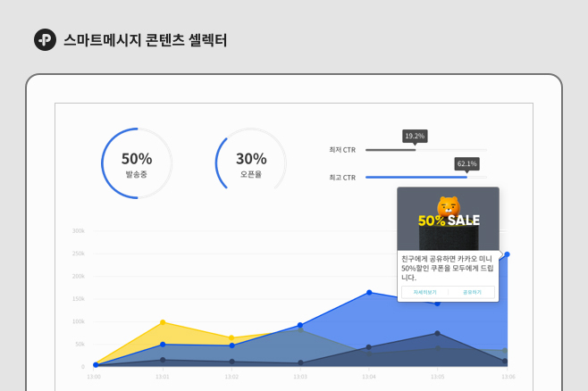Click the coupon description text in popup
Viewport: 588px width, 391px height.
(x=448, y=268)
